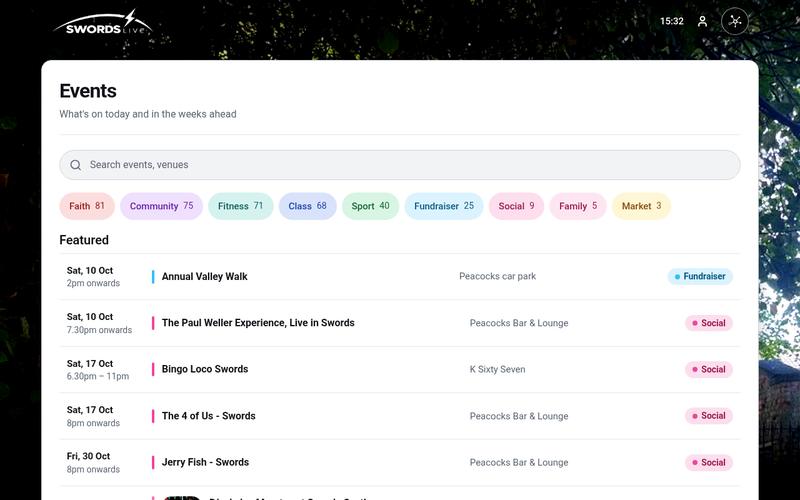The image size is (800, 500).
Task: Focus the Search events, venues field
Action: click(x=399, y=165)
